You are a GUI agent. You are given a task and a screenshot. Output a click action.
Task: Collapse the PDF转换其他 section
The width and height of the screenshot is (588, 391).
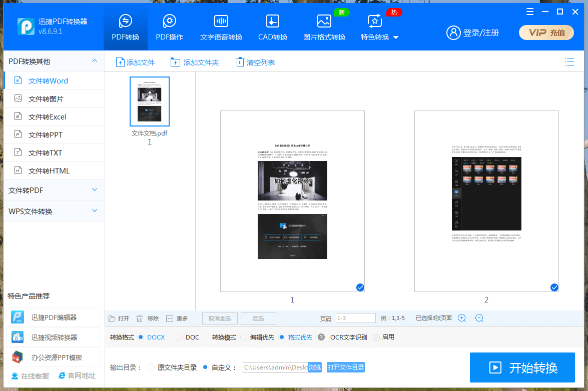point(94,60)
